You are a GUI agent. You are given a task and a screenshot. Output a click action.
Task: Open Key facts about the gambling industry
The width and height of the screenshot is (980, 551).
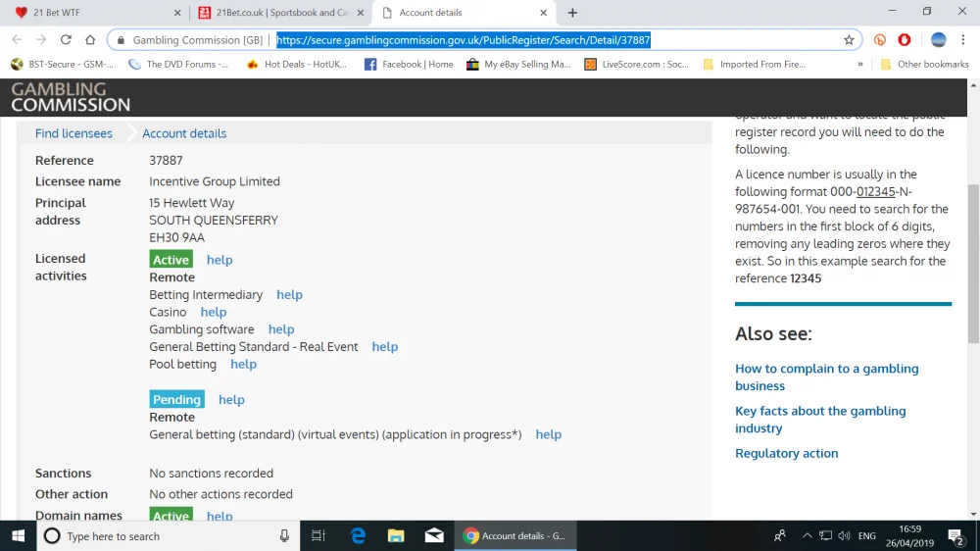(x=820, y=420)
